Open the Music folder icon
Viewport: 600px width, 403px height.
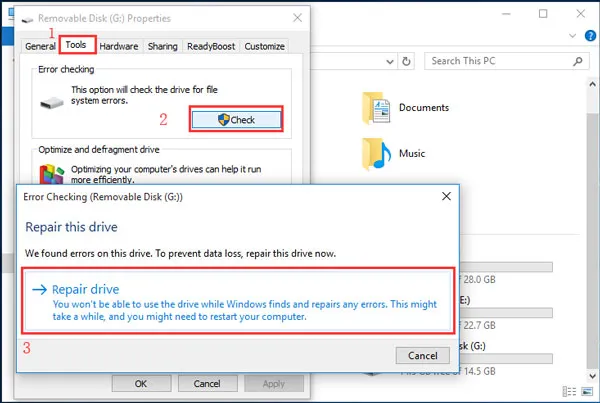tap(376, 154)
